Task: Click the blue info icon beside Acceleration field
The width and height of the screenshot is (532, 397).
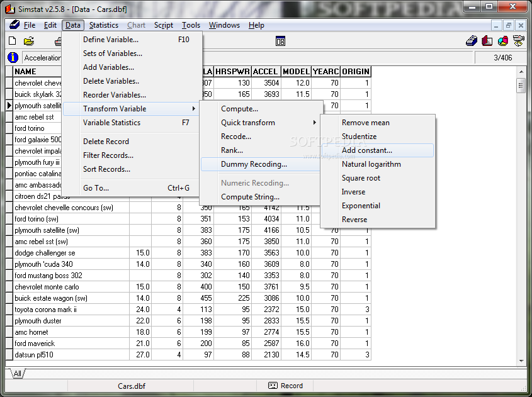Action: pos(13,57)
